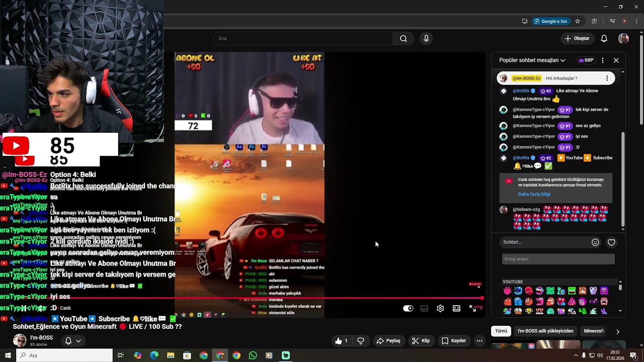Pick the yellow trophy emoji

[x=529, y=311]
